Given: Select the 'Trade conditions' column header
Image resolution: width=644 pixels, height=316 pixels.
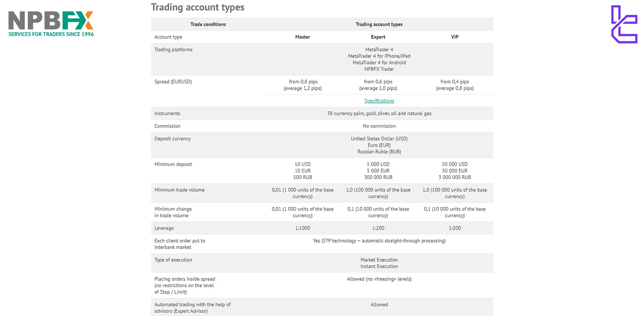Looking at the screenshot, I should 208,24.
